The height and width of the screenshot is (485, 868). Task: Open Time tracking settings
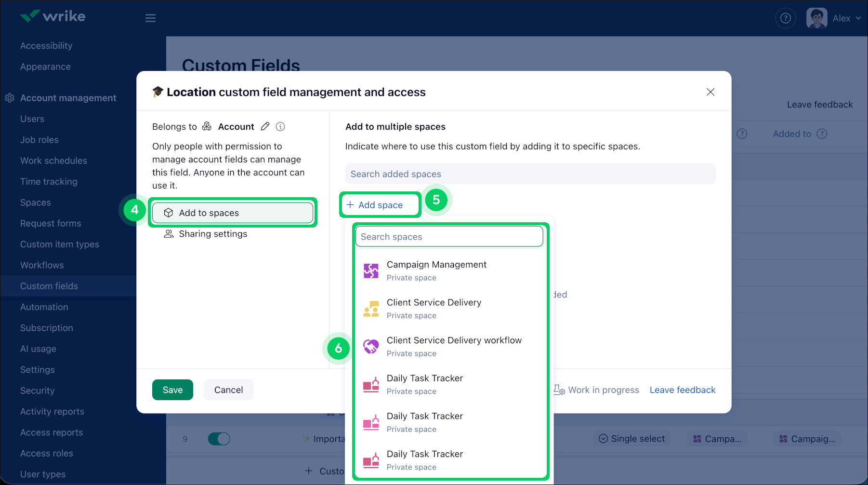coord(49,182)
